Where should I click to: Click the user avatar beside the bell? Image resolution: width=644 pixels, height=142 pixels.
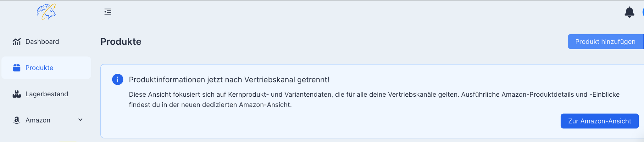(643, 12)
